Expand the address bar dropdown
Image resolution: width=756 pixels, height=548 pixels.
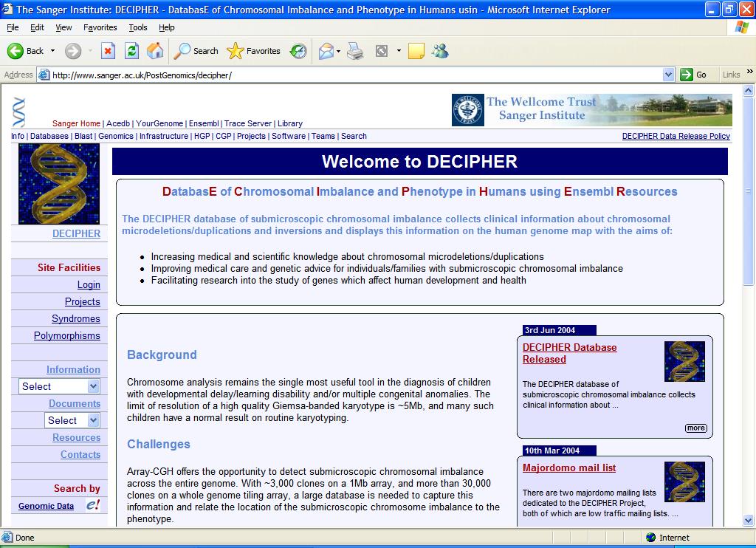668,75
